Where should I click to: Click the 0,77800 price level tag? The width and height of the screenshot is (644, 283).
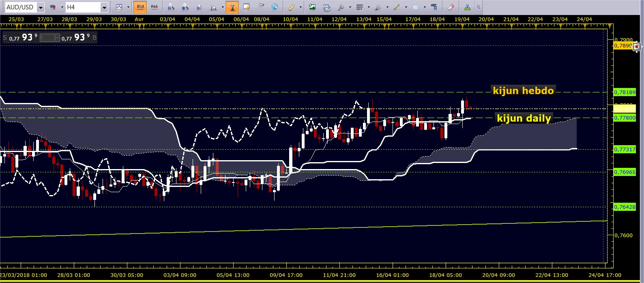[625, 118]
